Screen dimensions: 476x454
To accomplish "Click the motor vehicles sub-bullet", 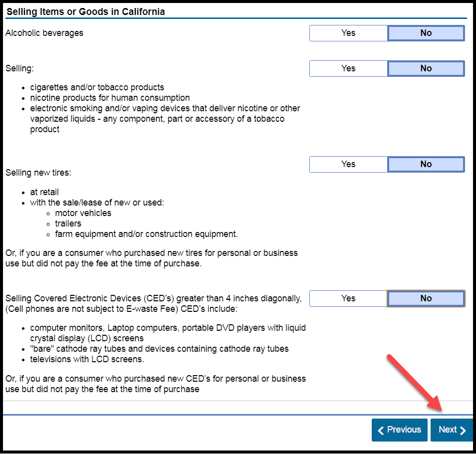I will (x=83, y=213).
